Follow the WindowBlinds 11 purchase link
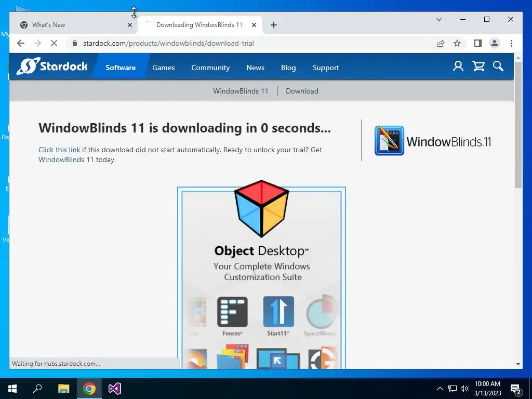Image resolution: width=532 pixels, height=399 pixels. coord(66,159)
